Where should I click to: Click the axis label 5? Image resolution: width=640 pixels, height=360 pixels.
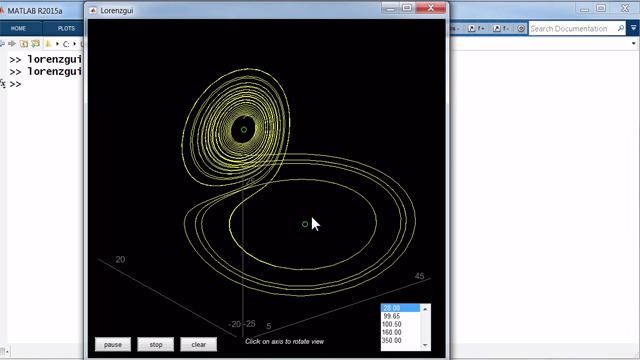pos(269,326)
